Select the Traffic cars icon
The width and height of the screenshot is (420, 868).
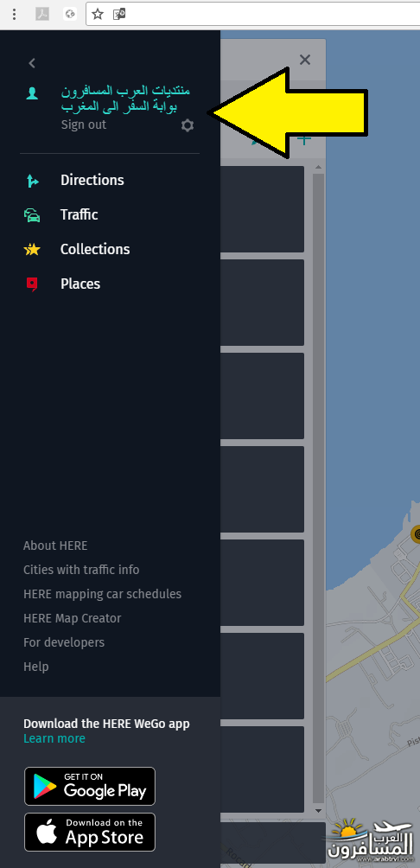pos(32,214)
